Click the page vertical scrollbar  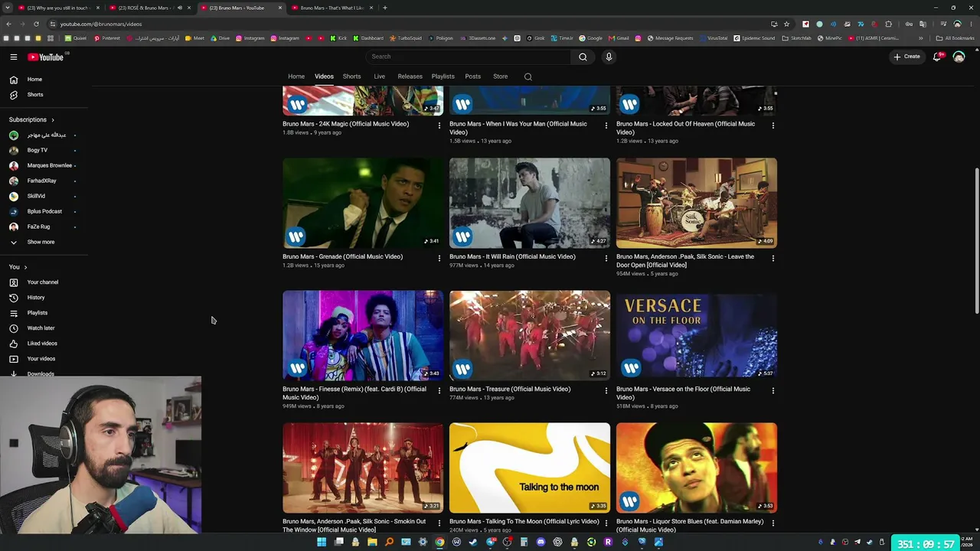[976, 240]
